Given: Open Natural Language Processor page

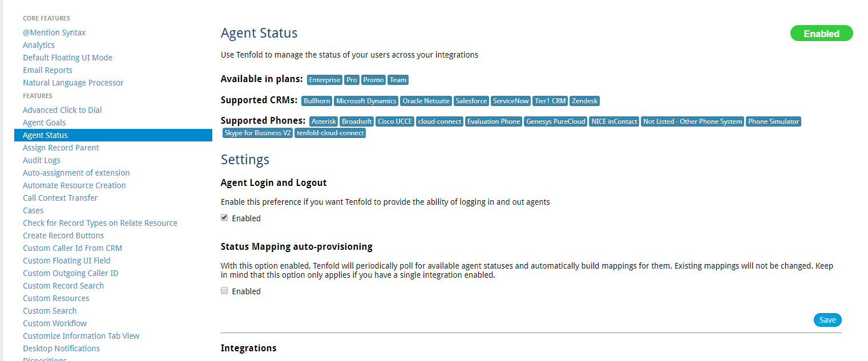Looking at the screenshot, I should coord(73,83).
